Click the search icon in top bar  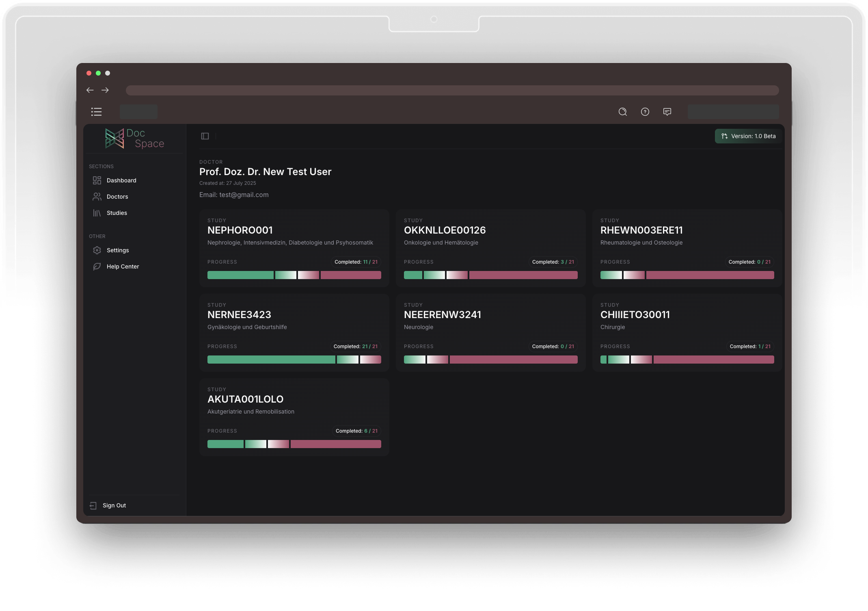click(x=622, y=112)
